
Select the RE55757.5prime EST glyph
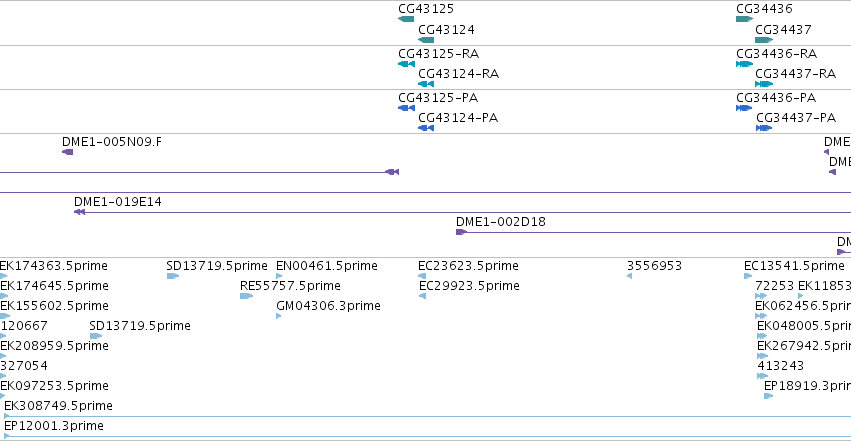point(246,296)
